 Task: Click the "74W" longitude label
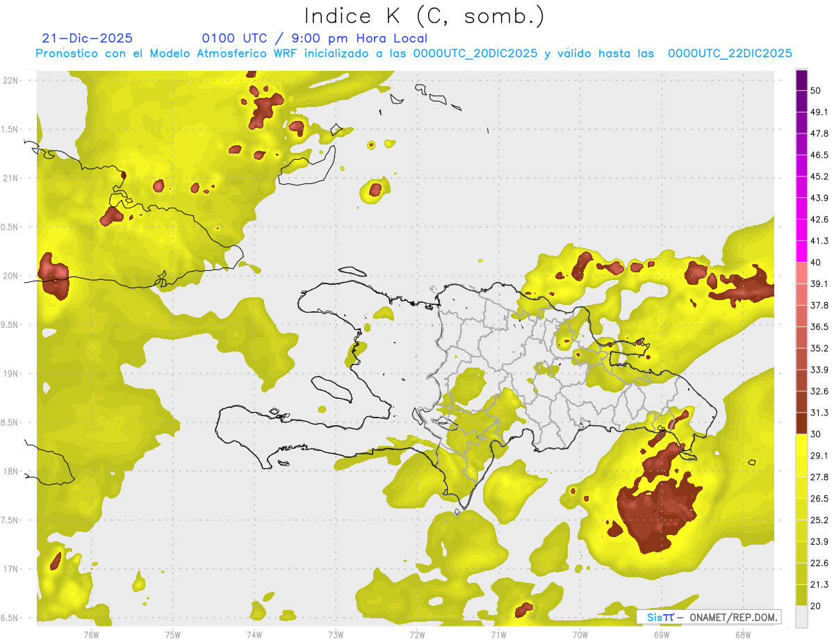point(254,634)
